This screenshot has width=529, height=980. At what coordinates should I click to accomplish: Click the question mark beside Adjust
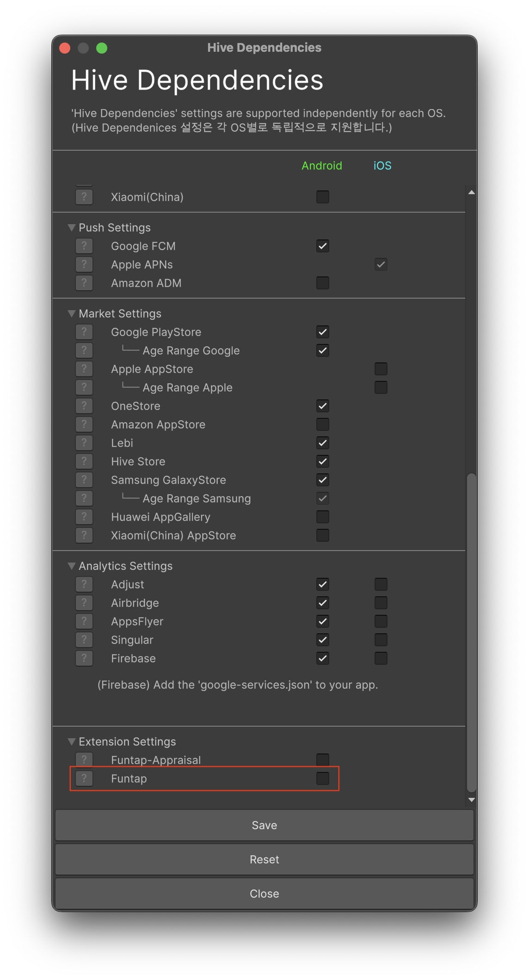[x=84, y=584]
